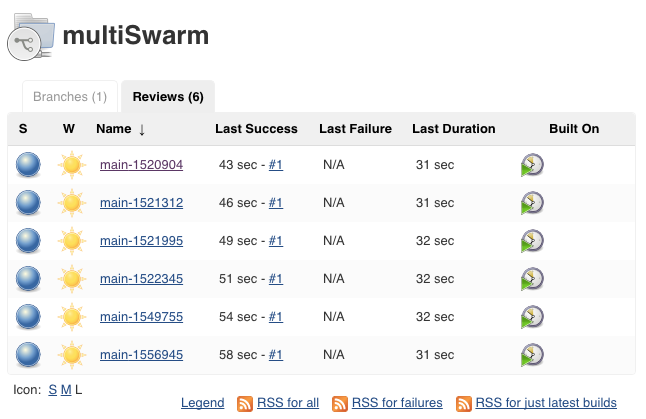Sort by the Last Success column

click(256, 129)
